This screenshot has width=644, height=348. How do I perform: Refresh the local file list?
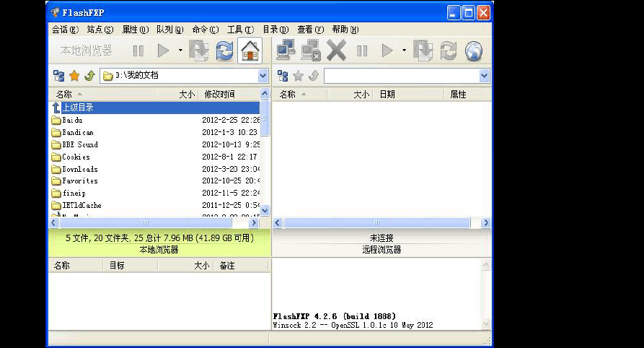[225, 51]
